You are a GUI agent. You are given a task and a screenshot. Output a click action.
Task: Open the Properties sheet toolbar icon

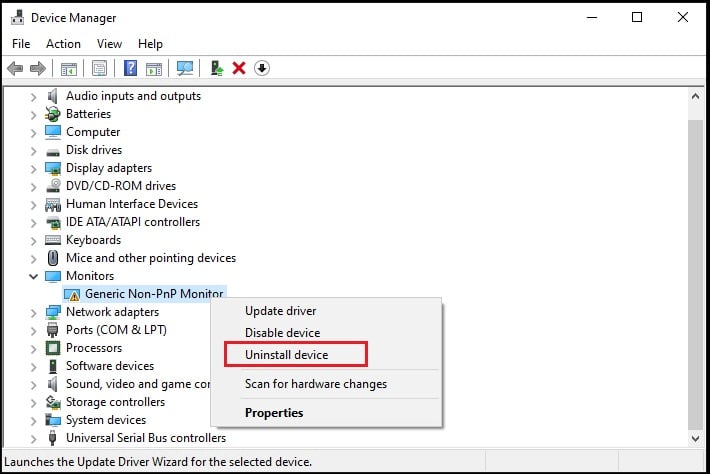(x=100, y=68)
